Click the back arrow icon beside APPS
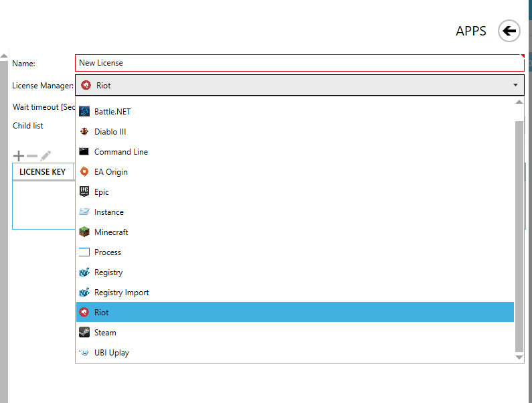 click(x=509, y=31)
